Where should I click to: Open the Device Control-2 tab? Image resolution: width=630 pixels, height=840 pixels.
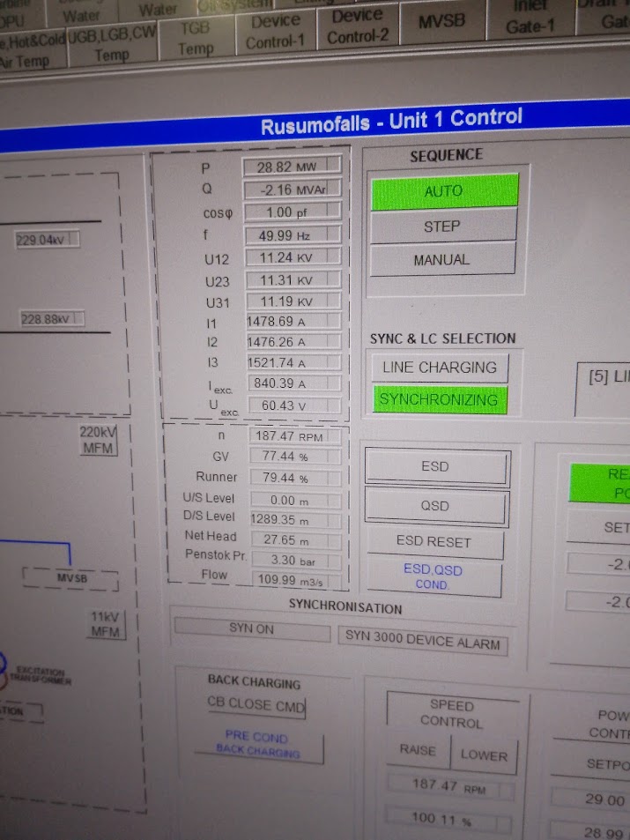(358, 26)
